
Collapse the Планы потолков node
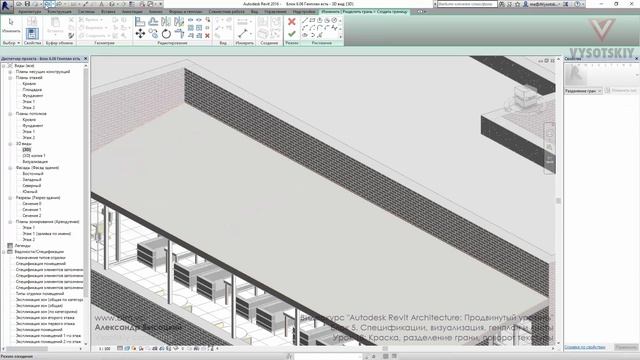10,114
